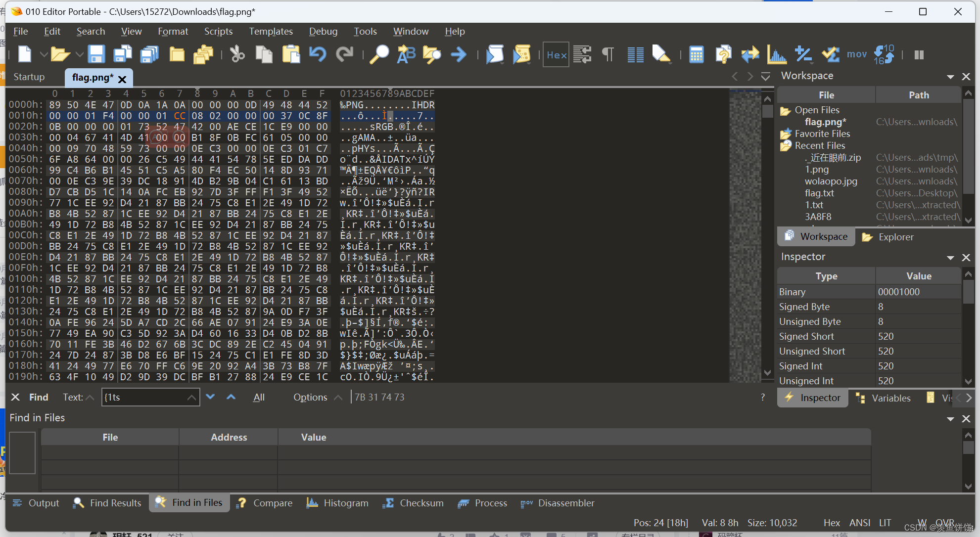The width and height of the screenshot is (980, 537).
Task: Expand the Options section in the Find bar
Action: [x=338, y=397]
